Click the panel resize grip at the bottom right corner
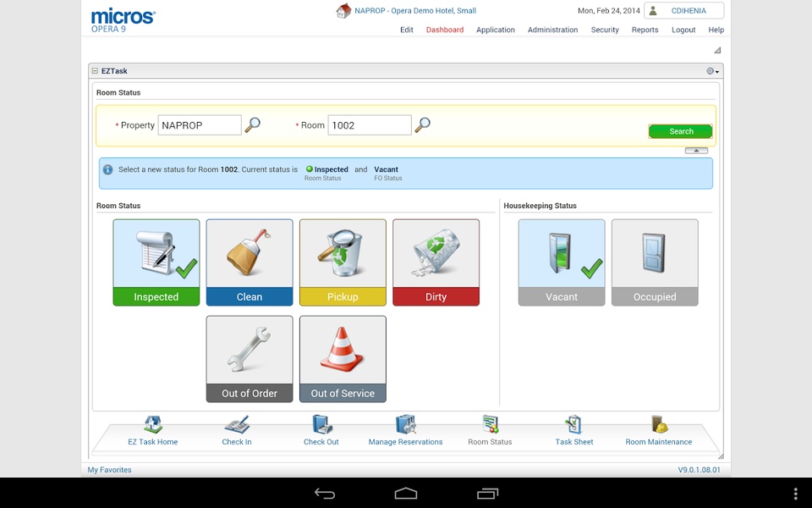The width and height of the screenshot is (812, 508). click(x=721, y=456)
